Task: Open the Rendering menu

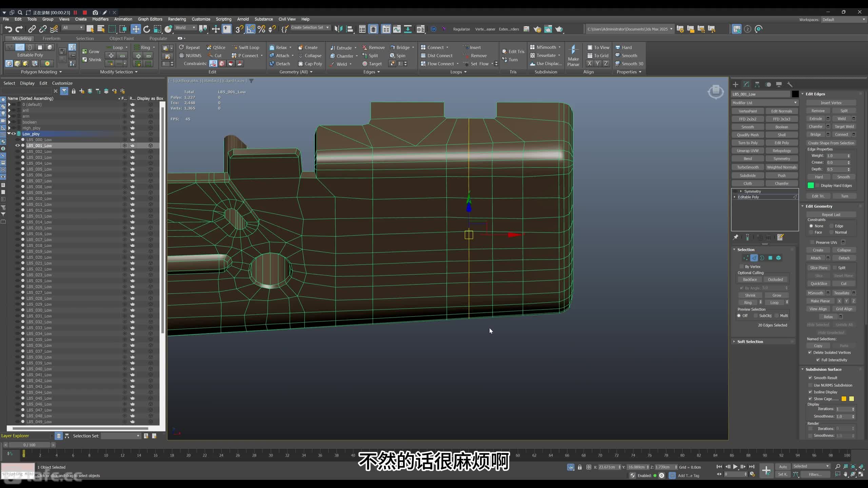Action: point(177,19)
